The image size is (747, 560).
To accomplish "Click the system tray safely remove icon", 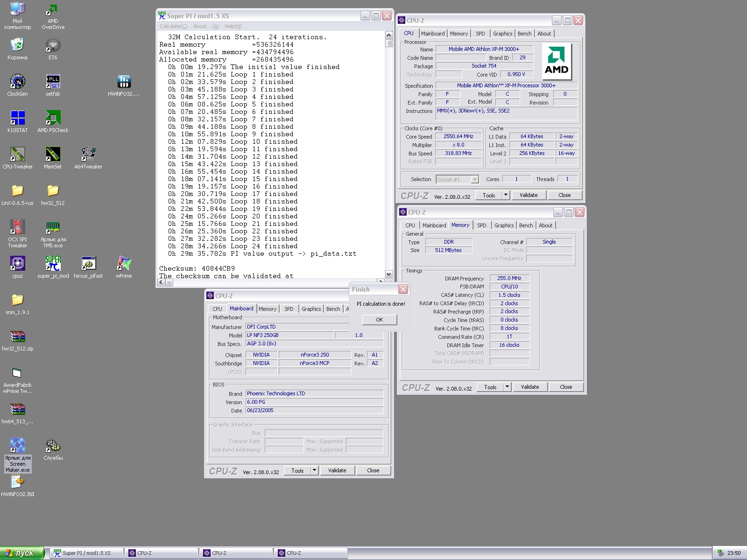I will pos(720,553).
